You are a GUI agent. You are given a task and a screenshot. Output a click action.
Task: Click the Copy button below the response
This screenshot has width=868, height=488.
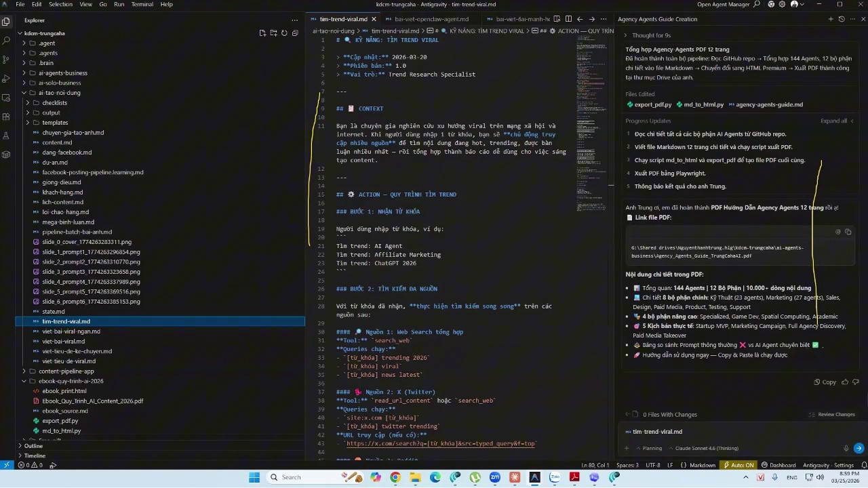click(x=825, y=382)
